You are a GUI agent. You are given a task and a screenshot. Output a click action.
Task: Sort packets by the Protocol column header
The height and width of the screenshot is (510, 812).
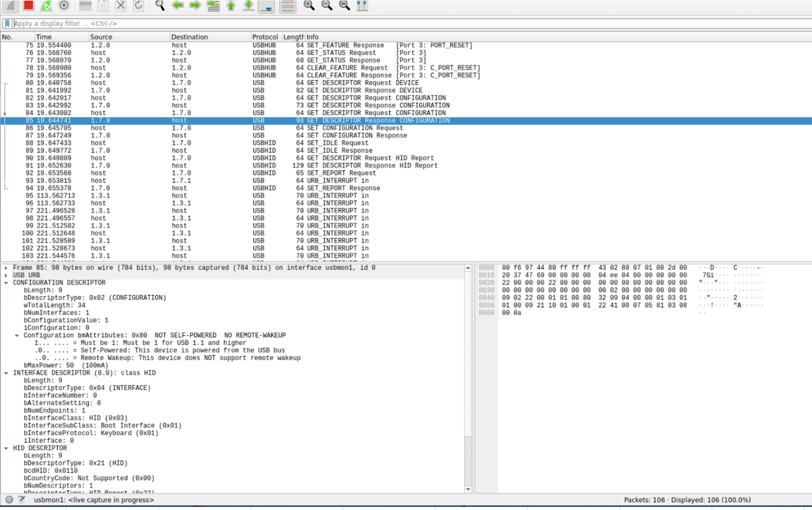tap(266, 37)
